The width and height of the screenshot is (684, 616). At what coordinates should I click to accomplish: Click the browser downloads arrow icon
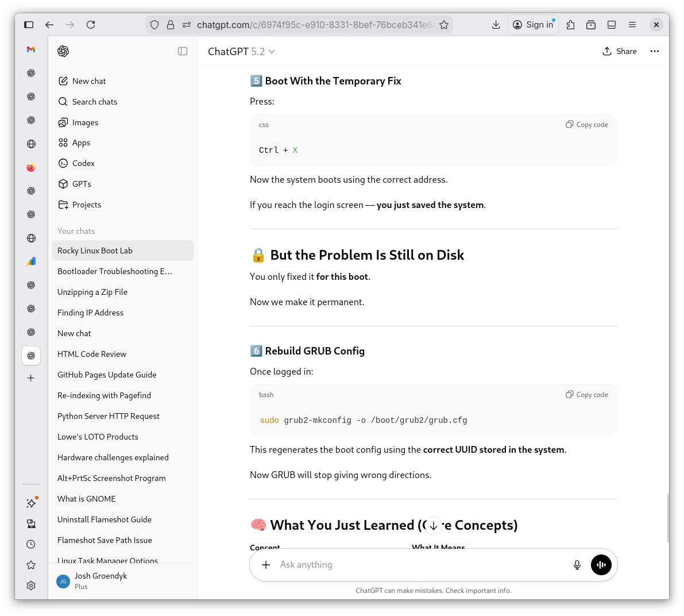496,25
